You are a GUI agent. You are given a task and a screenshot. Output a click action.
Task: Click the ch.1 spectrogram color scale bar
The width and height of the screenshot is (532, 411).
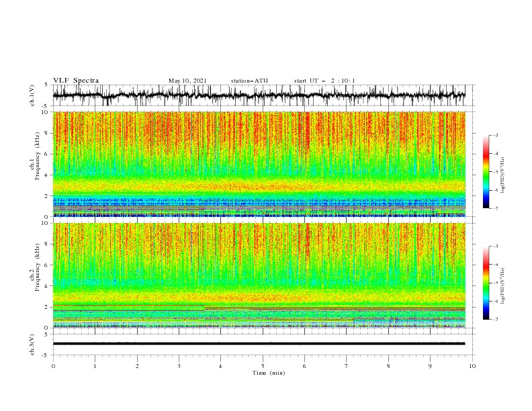pyautogui.click(x=486, y=172)
